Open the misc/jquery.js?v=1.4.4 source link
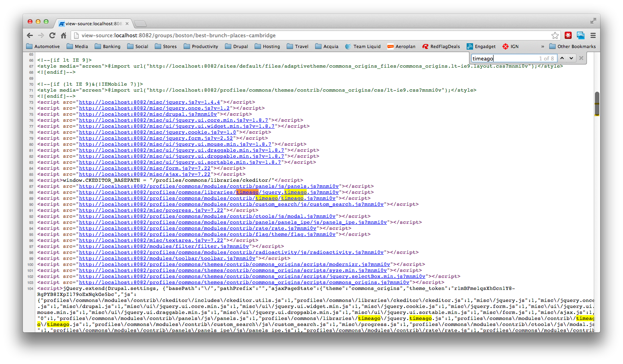 [x=150, y=102]
